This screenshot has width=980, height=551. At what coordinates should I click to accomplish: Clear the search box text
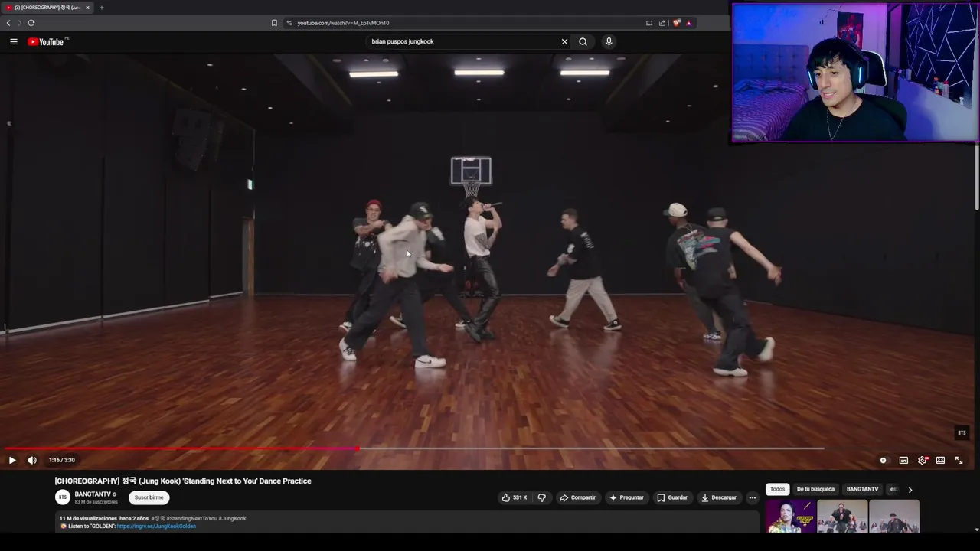[x=564, y=41]
